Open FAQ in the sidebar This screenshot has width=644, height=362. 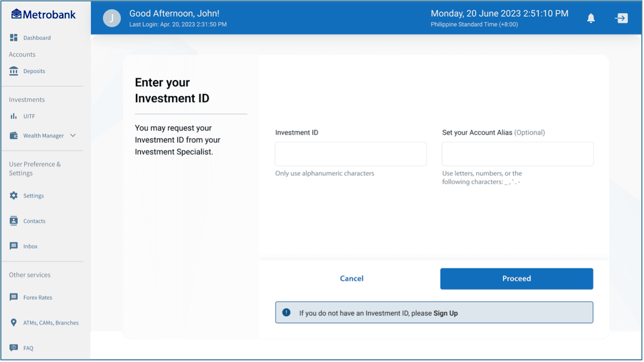28,348
